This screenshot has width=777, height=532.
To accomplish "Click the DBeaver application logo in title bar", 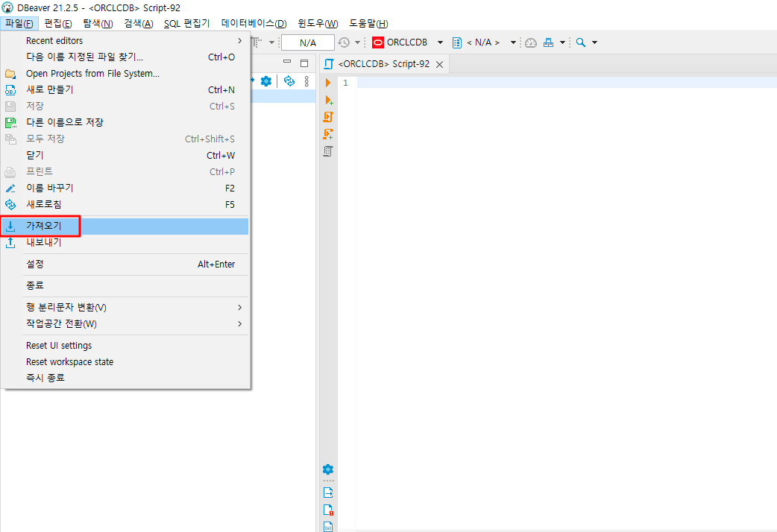I will point(7,7).
